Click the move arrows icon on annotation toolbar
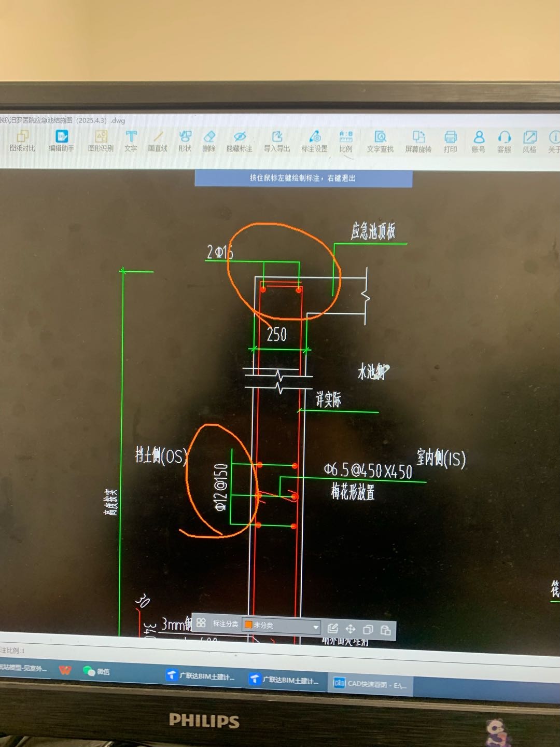Screen dimensions: 560x747 (351, 629)
